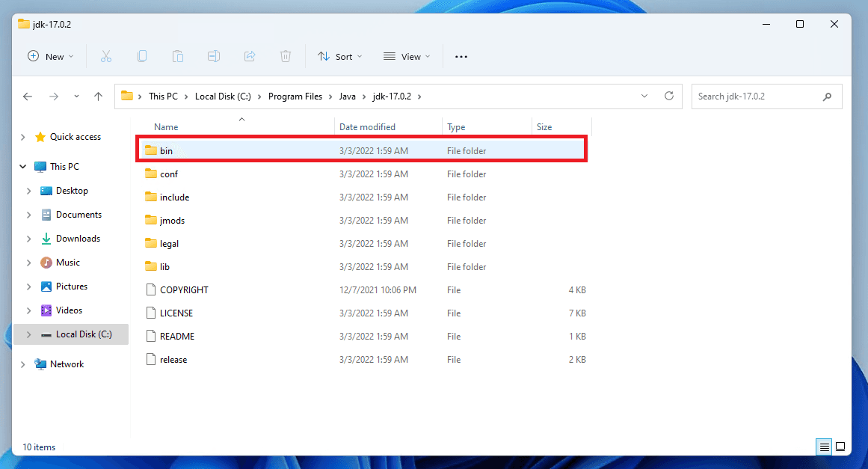The image size is (868, 469).
Task: Switch to large thumbnails view icon in status bar
Action: pos(840,447)
